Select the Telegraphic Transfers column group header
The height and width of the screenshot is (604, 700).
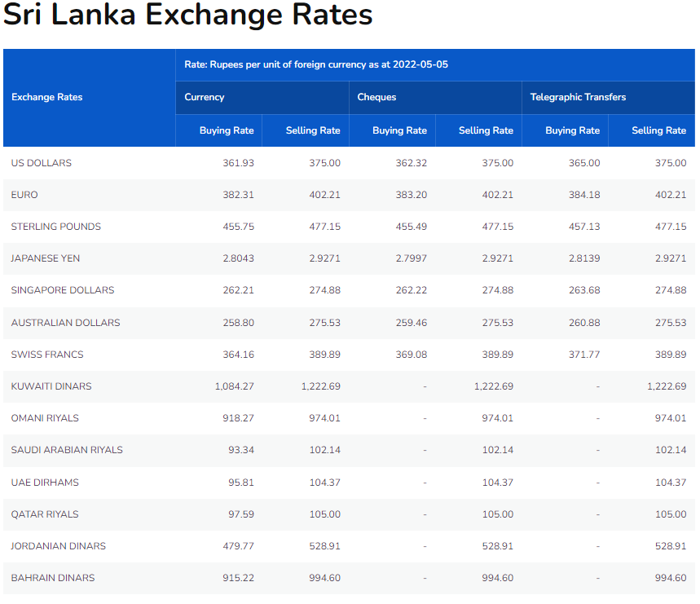pos(578,97)
